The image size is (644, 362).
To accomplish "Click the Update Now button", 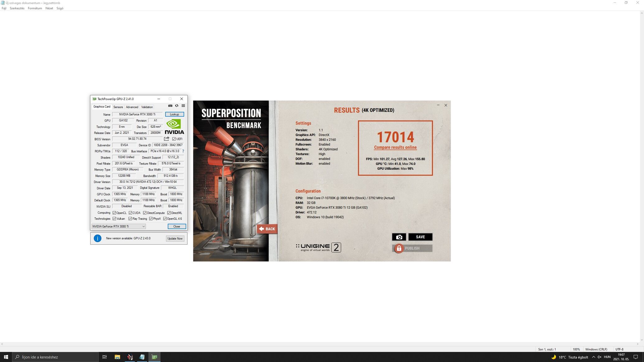I will pyautogui.click(x=175, y=238).
